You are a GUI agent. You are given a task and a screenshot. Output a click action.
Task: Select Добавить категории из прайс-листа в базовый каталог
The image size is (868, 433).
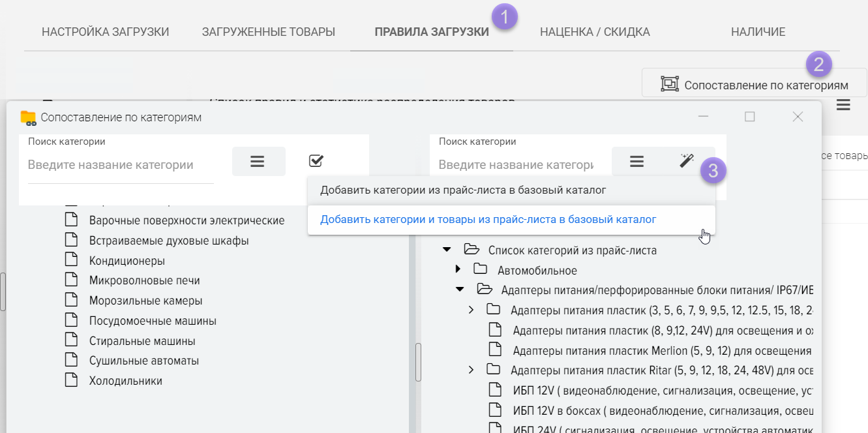(463, 190)
